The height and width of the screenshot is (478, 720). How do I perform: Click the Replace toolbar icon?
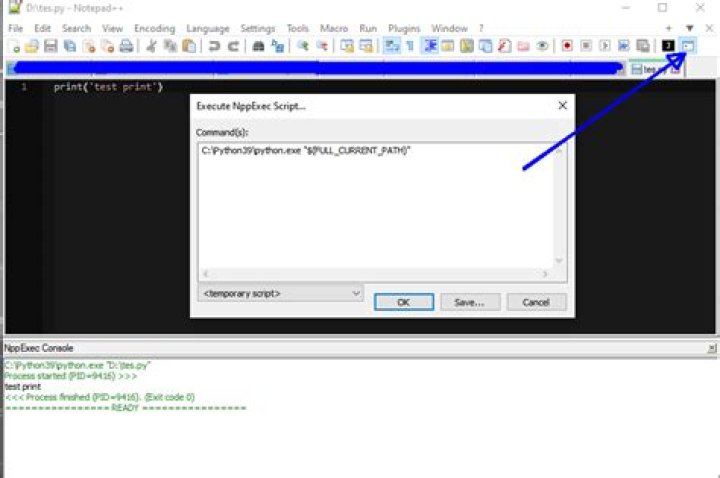[x=278, y=46]
